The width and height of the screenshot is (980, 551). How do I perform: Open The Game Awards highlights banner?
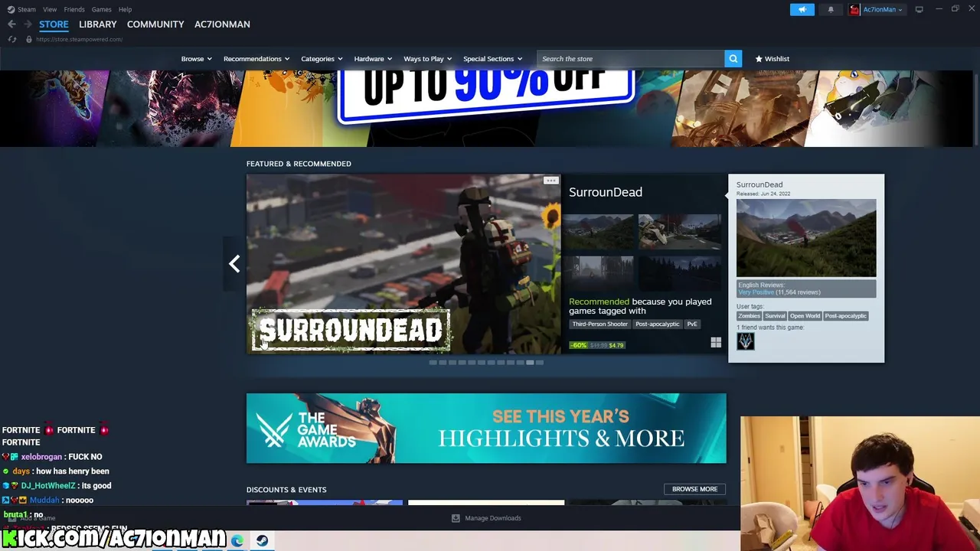(486, 429)
